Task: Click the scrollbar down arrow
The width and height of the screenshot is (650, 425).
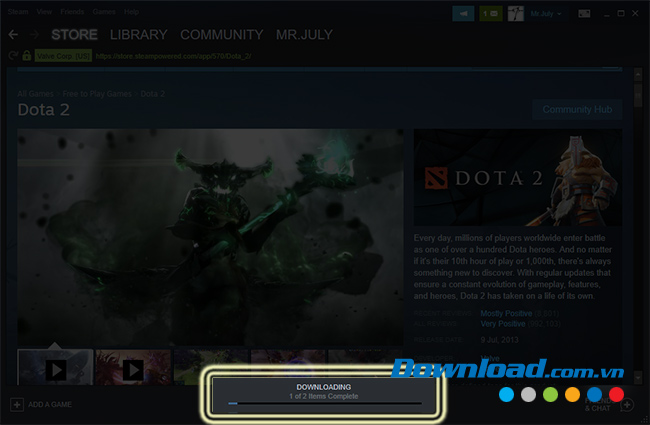Action: point(638,378)
